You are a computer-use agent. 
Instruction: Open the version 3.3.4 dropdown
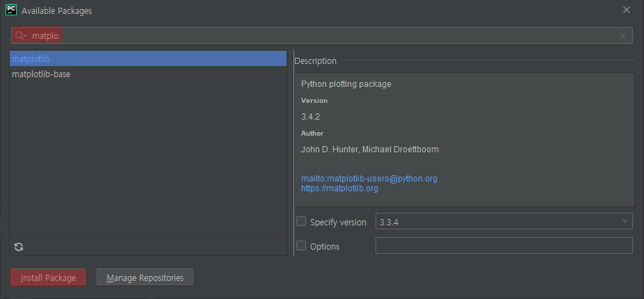[504, 221]
